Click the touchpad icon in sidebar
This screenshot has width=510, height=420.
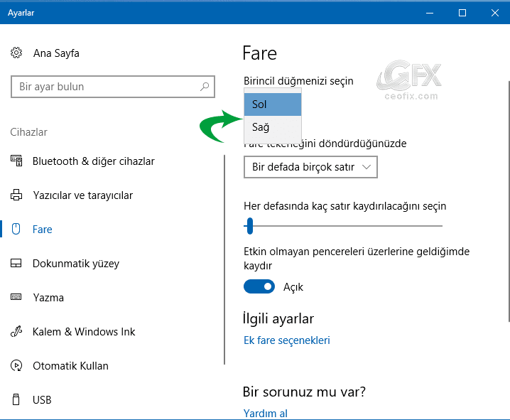coord(16,263)
